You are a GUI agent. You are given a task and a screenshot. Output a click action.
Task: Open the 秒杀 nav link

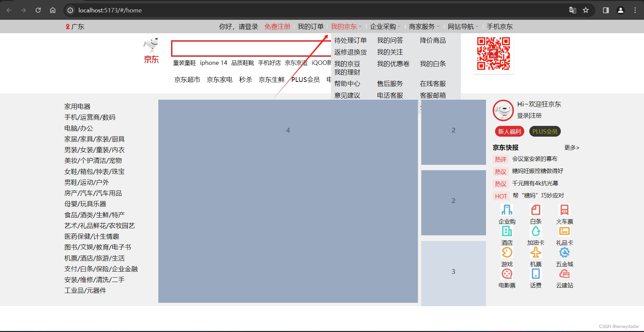pyautogui.click(x=246, y=80)
